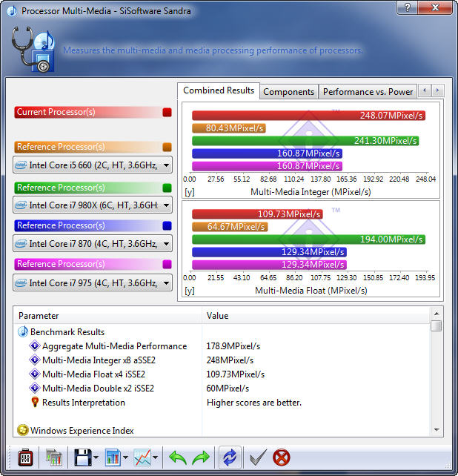Go forward with the green right arrow
Image resolution: width=458 pixels, height=476 pixels.
(201, 457)
